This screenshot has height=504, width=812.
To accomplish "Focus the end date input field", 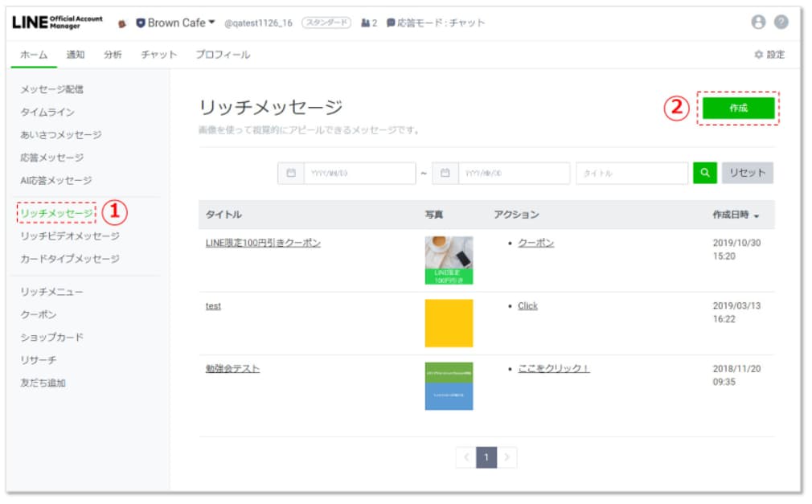I will (x=514, y=173).
